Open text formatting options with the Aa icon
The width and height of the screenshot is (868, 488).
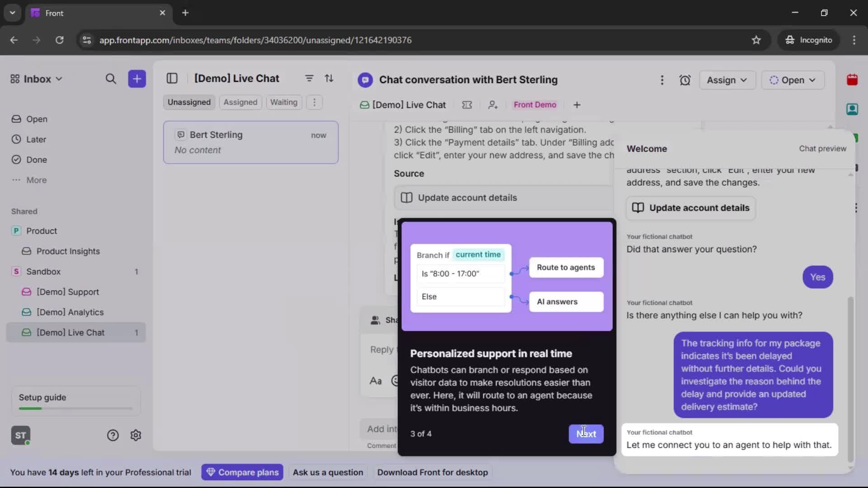click(376, 381)
